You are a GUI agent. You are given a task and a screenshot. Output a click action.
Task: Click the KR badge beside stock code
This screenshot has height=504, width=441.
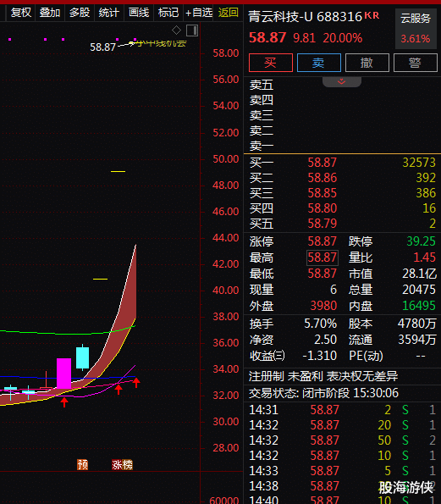(372, 15)
